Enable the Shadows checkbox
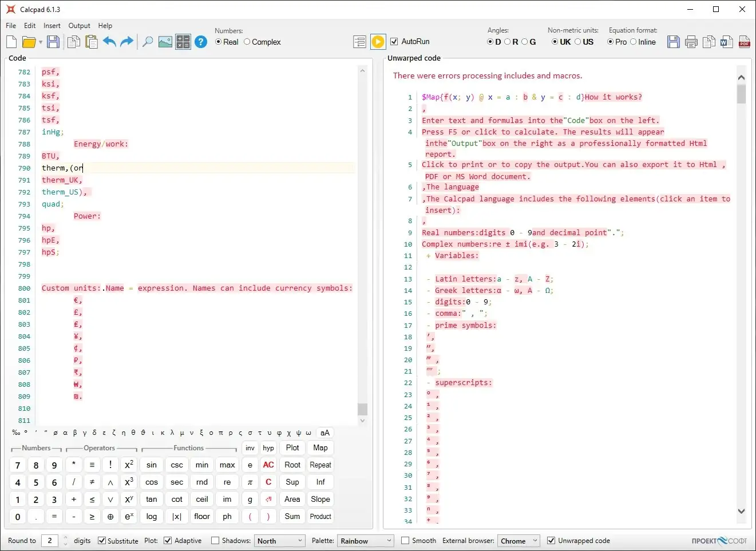 tap(231, 541)
